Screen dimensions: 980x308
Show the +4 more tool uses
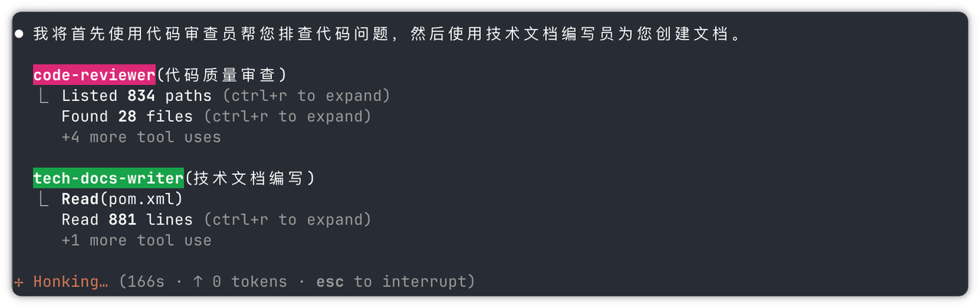tap(141, 137)
